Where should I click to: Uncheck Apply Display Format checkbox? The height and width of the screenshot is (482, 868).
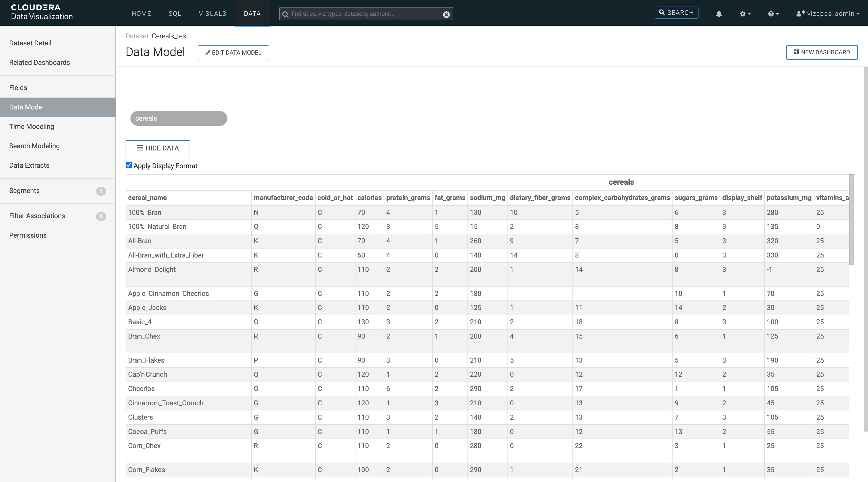[129, 165]
